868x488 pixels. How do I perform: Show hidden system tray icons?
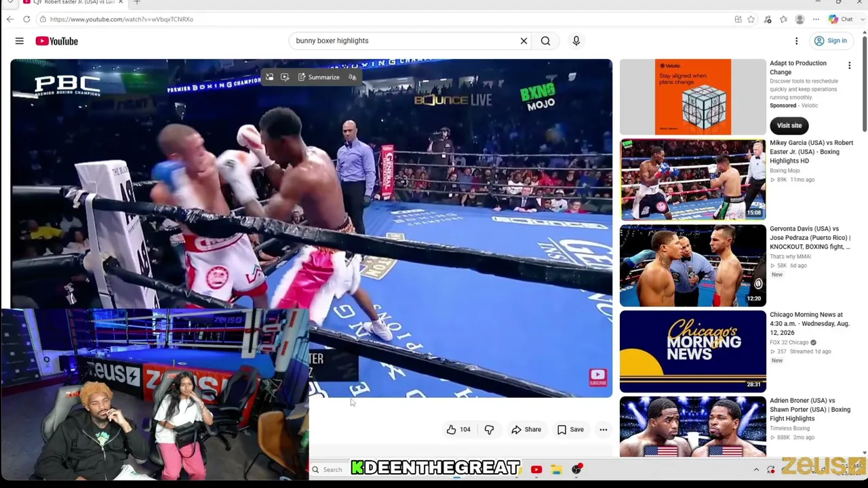point(756,470)
